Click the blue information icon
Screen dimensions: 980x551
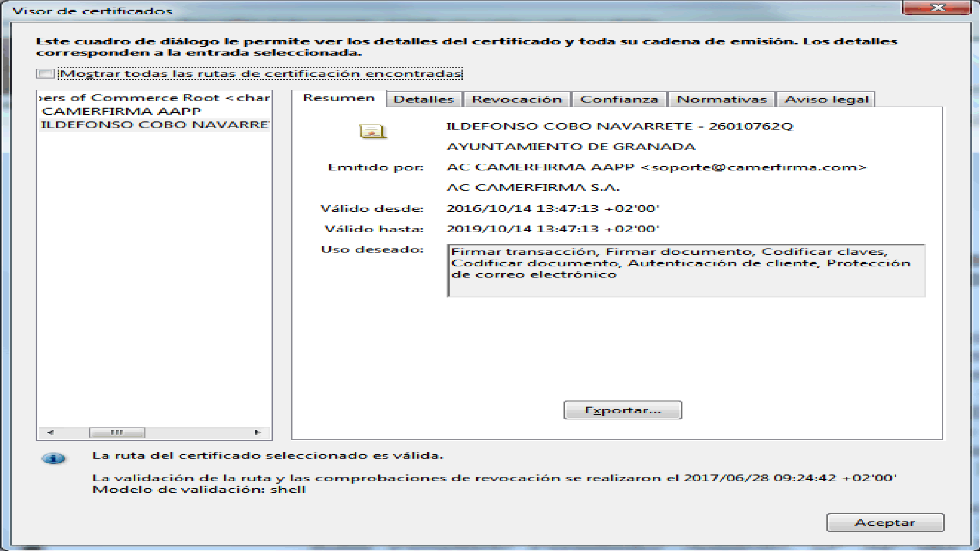[x=53, y=458]
